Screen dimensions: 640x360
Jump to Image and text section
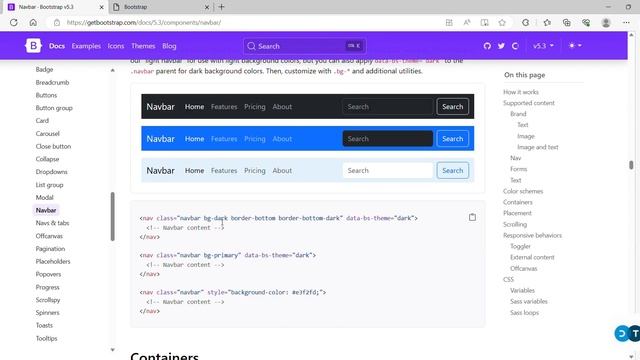pyautogui.click(x=538, y=147)
